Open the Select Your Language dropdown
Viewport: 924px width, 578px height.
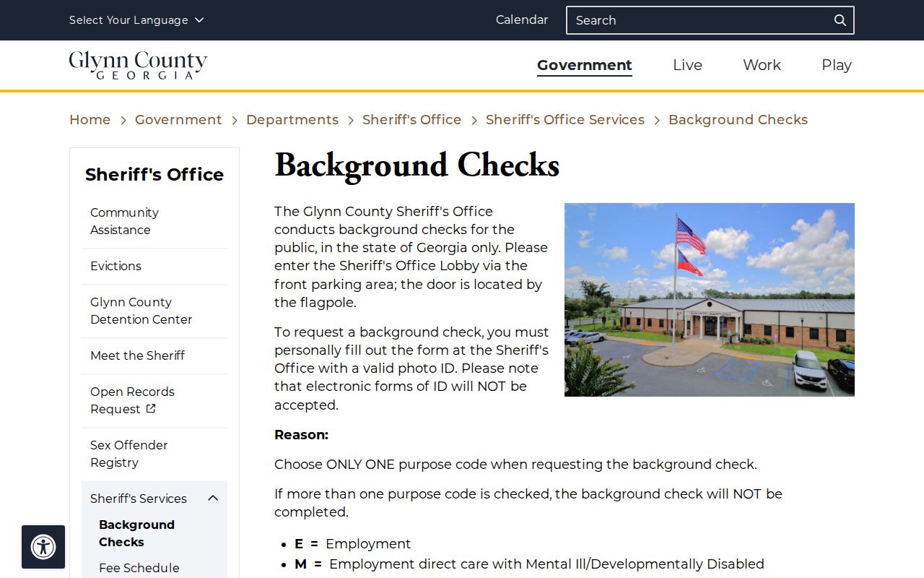click(x=136, y=20)
